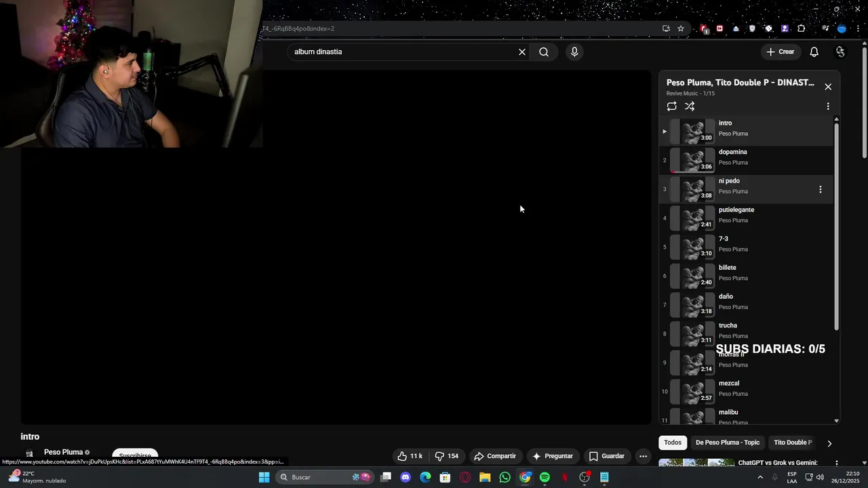This screenshot has height=488, width=868.
Task: Open the YouTube account avatar menu
Action: [x=840, y=52]
